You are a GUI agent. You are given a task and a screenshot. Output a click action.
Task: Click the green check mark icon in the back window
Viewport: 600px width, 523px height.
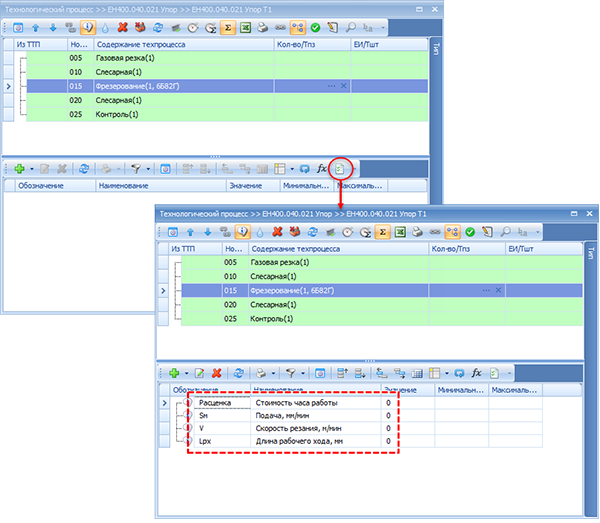point(315,28)
